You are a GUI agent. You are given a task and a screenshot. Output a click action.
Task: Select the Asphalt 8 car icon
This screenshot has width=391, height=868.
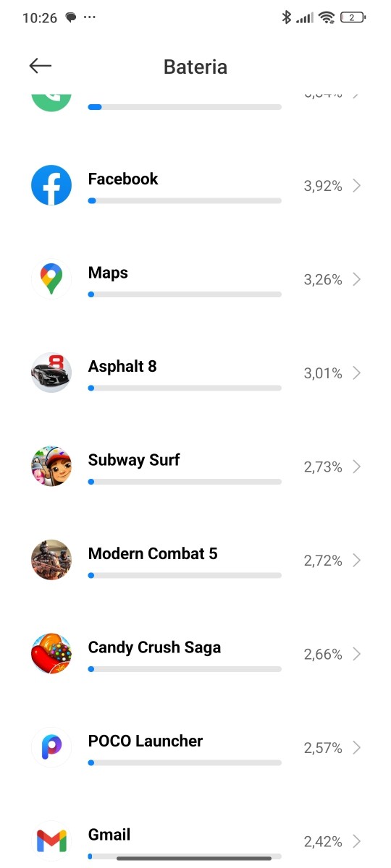point(51,373)
